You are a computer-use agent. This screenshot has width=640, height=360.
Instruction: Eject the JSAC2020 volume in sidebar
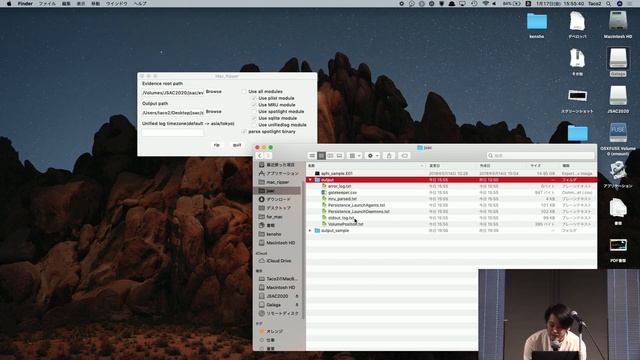tap(297, 296)
